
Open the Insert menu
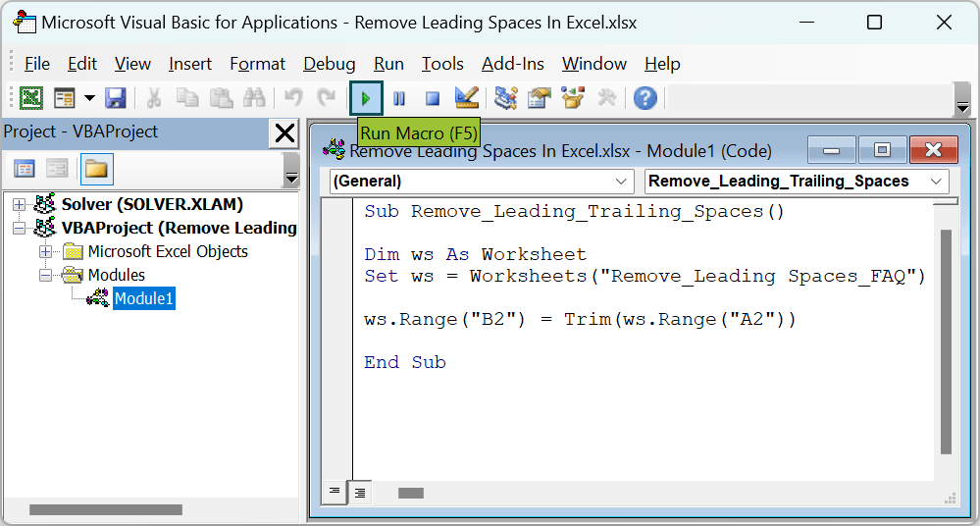(190, 64)
